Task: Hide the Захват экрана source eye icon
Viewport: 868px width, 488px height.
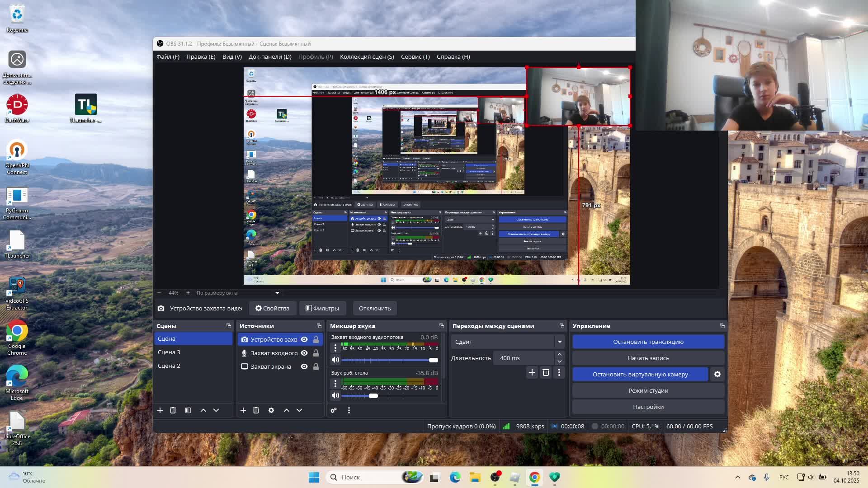Action: tap(304, 366)
